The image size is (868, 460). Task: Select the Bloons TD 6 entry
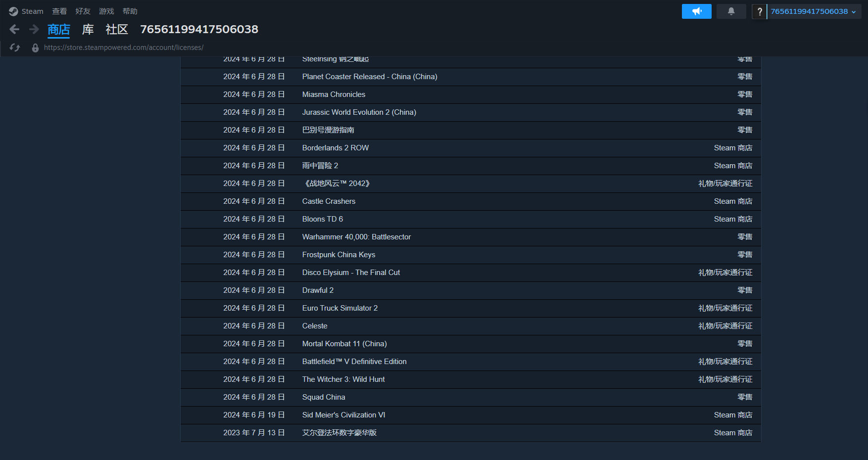coord(471,219)
